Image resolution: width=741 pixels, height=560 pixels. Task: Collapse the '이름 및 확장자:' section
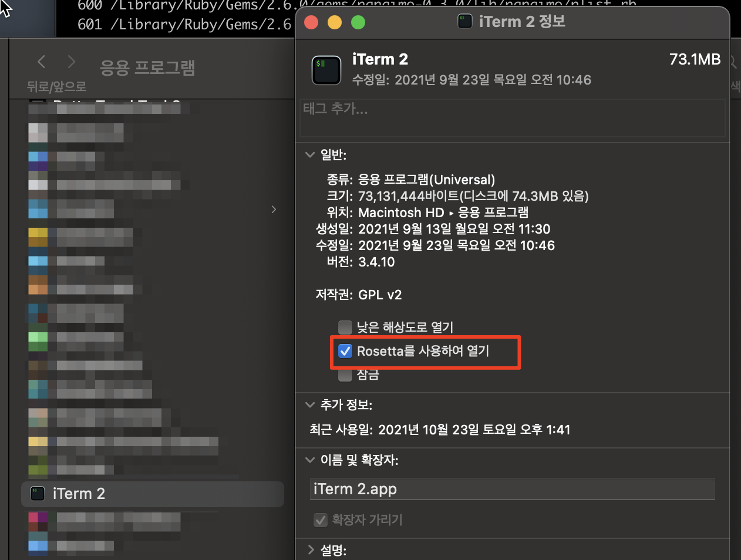pos(310,460)
